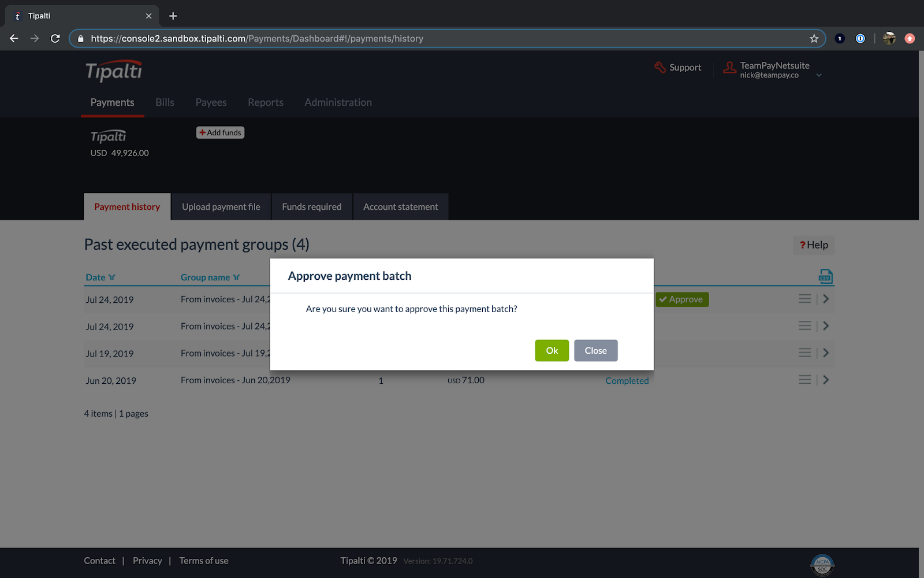View the Account statement tab
924x578 pixels.
point(401,207)
